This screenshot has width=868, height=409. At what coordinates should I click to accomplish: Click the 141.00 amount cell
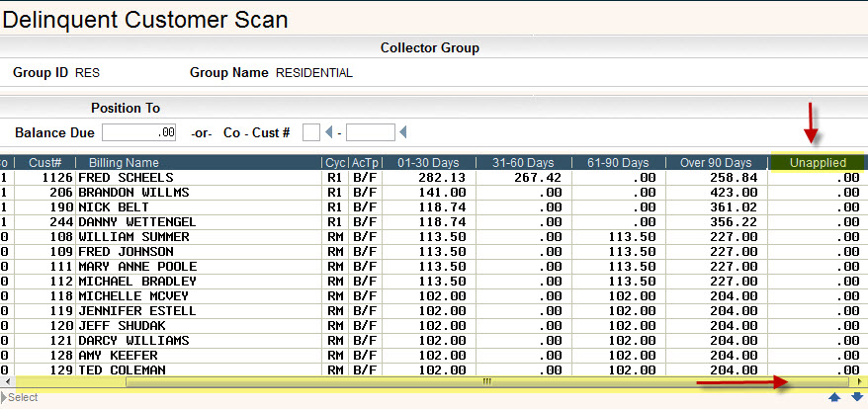(x=442, y=193)
